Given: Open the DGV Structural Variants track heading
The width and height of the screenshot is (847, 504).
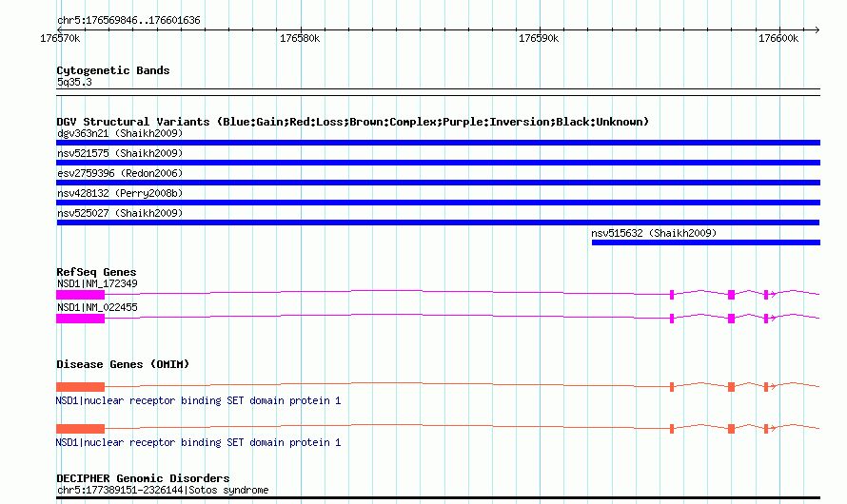Looking at the screenshot, I should point(353,122).
